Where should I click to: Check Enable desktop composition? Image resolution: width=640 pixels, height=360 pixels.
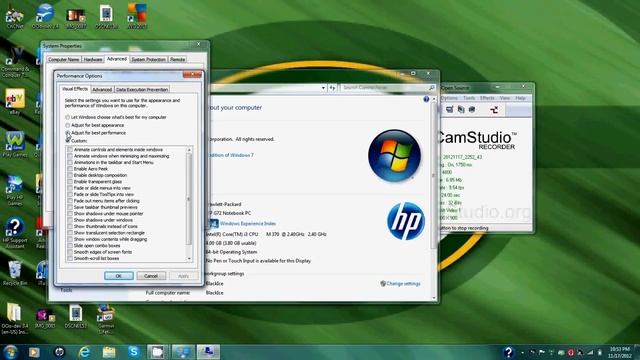coord(70,175)
